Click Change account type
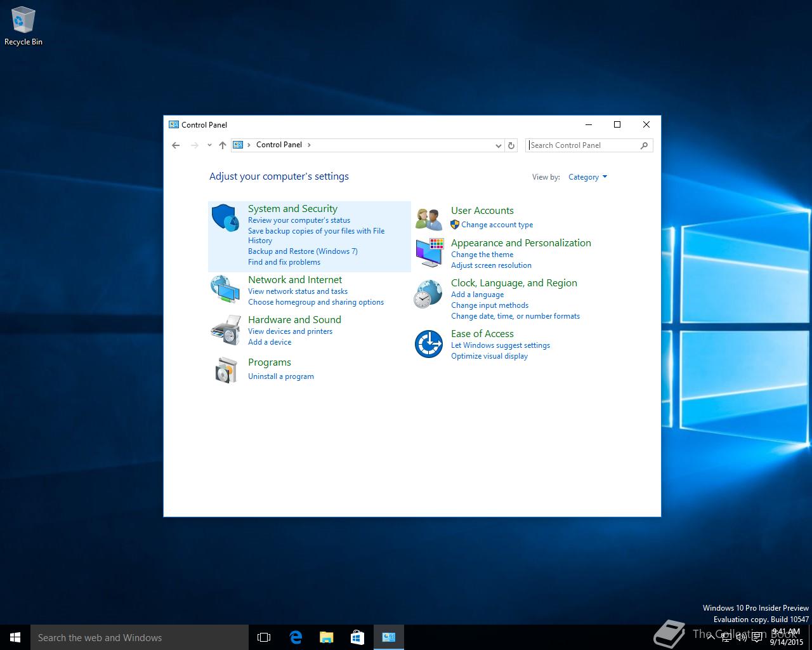This screenshot has height=650, width=812. pyautogui.click(x=497, y=225)
